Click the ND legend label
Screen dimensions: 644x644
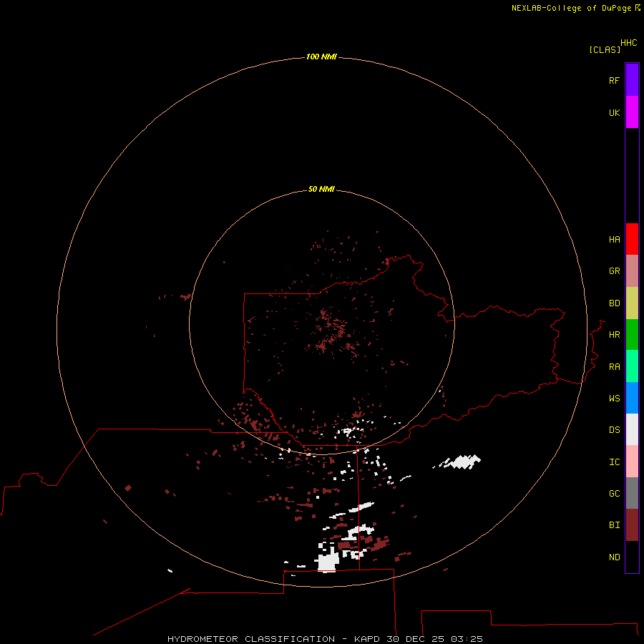[614, 557]
